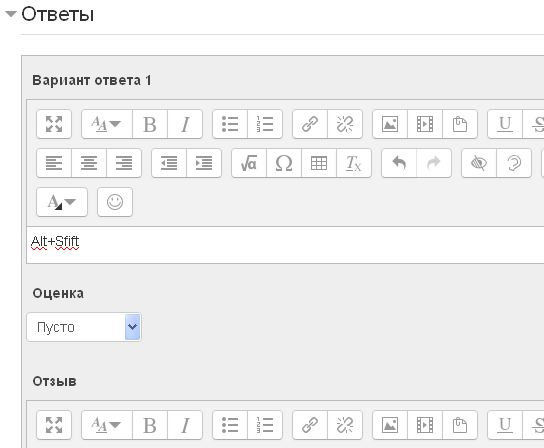
Task: Toggle bold in answer 1 editor
Action: tap(150, 124)
